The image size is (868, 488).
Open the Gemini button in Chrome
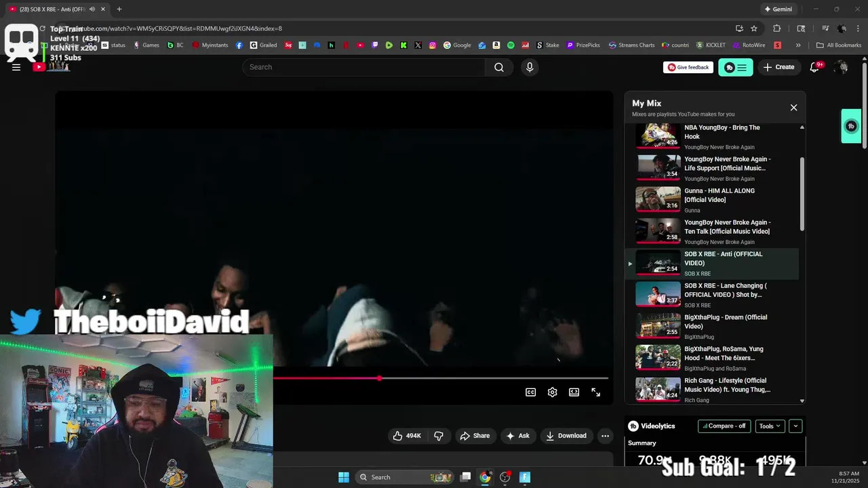778,9
